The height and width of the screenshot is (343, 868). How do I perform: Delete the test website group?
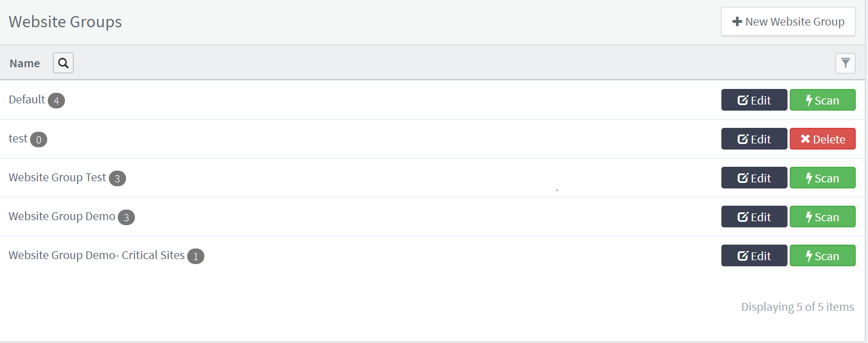point(822,139)
